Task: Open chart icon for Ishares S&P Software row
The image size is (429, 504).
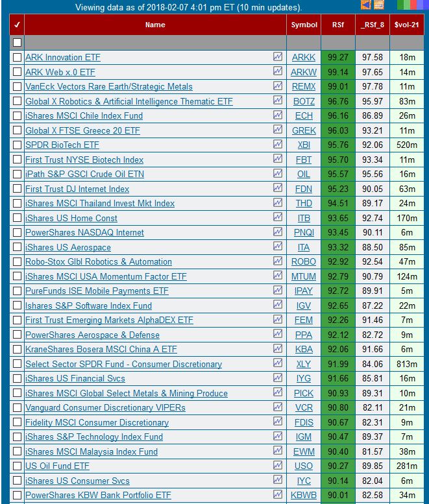Action: pyautogui.click(x=278, y=305)
